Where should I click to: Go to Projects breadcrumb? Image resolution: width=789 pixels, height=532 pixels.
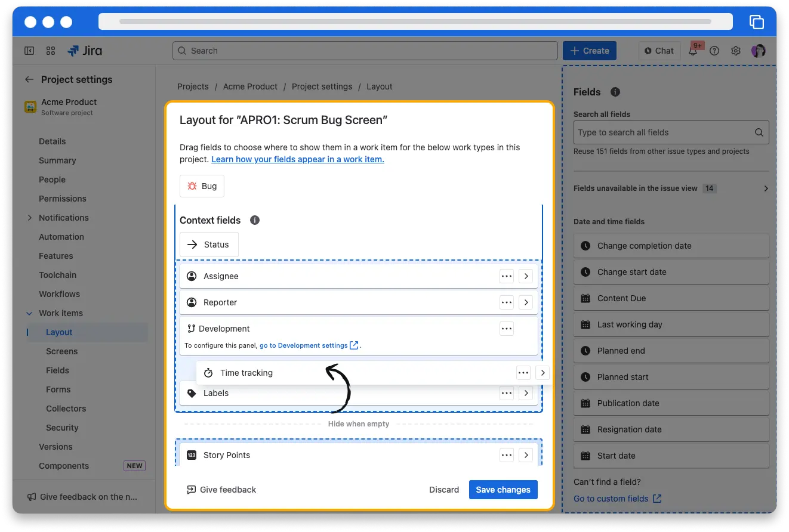[193, 86]
